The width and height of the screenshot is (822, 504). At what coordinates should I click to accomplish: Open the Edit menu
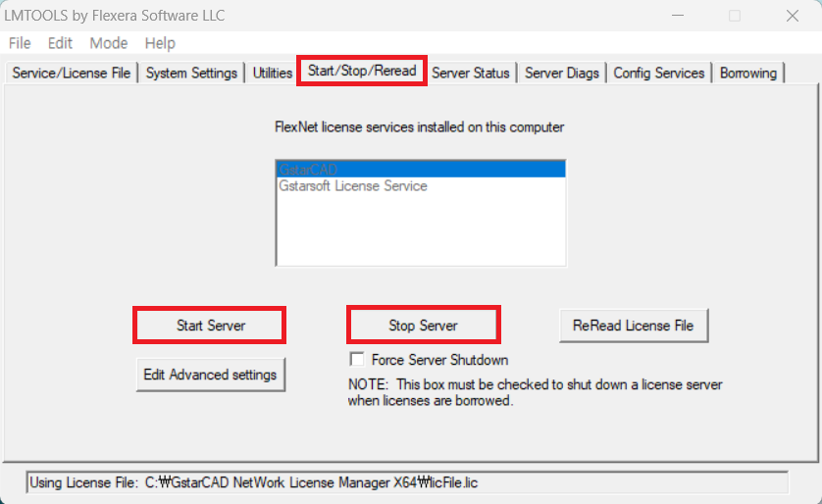click(x=60, y=43)
